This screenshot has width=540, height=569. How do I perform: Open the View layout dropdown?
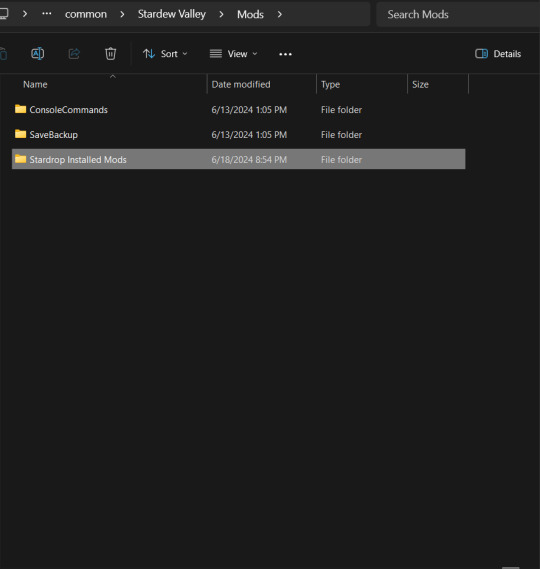pos(234,54)
